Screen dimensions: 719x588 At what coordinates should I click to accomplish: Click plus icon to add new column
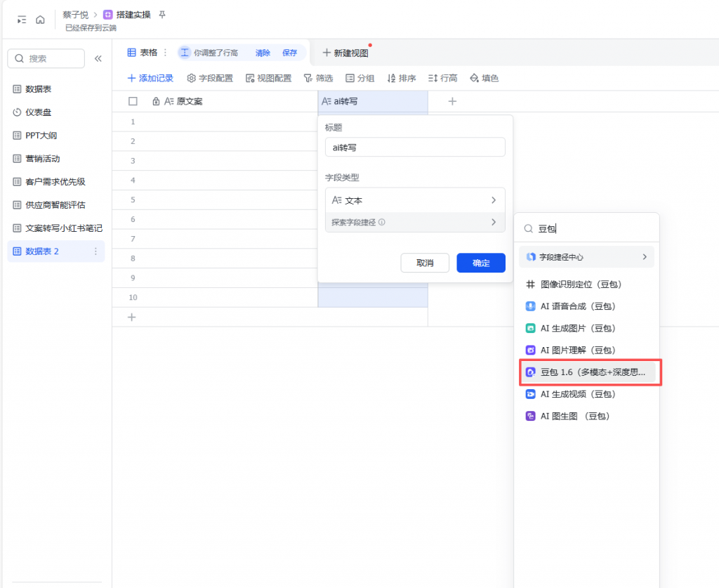[452, 101]
